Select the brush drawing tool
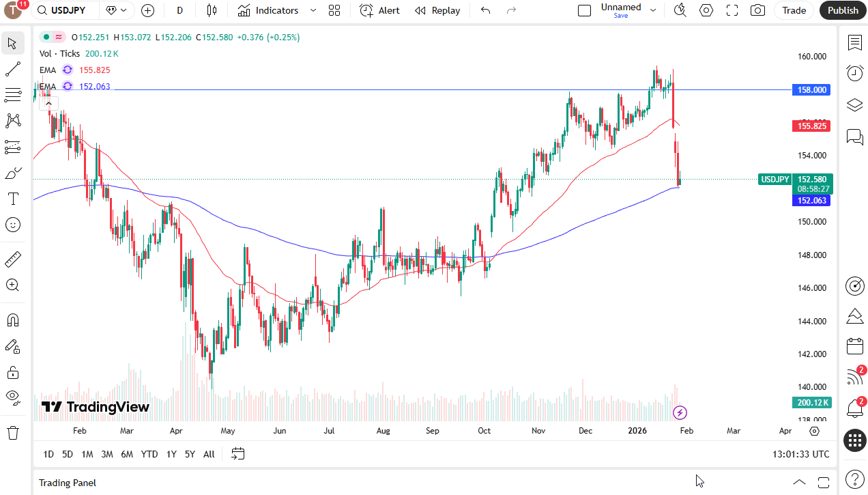Image resolution: width=868 pixels, height=495 pixels. click(12, 173)
